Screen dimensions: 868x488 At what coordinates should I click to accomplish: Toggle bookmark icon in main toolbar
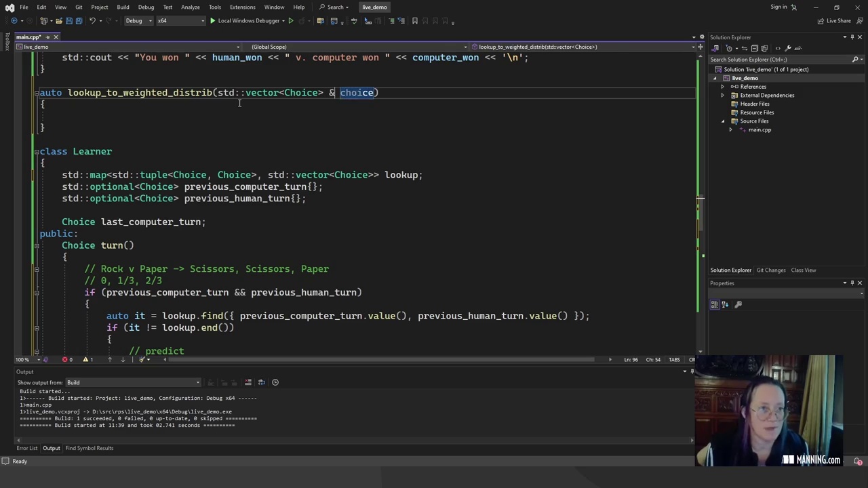414,21
